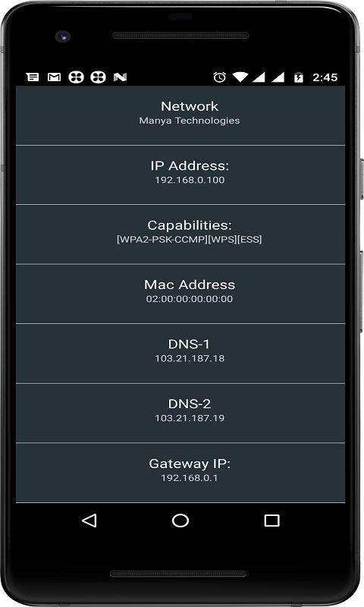
Task: Tap the second four-dot circular notification icon
Action: coord(99,77)
